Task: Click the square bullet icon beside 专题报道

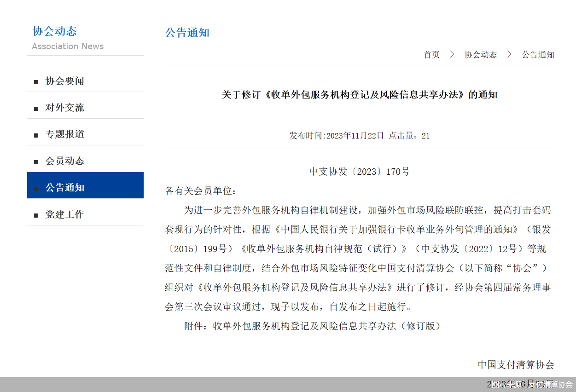Action: pos(36,135)
